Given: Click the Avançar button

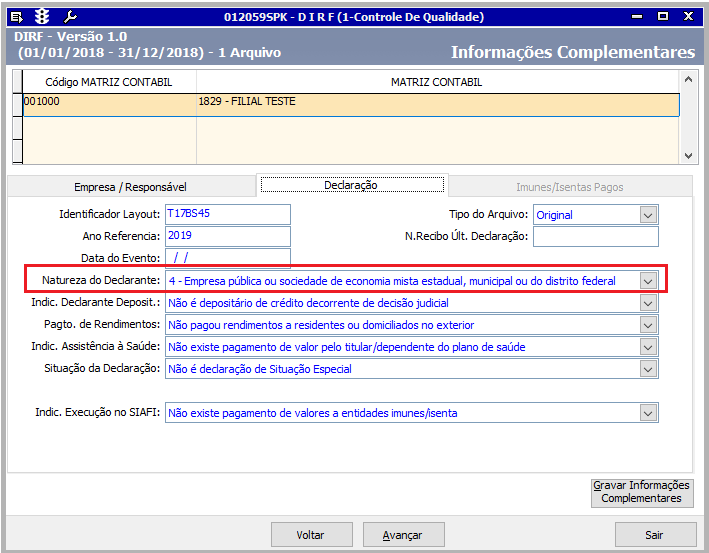Looking at the screenshot, I should [x=403, y=535].
